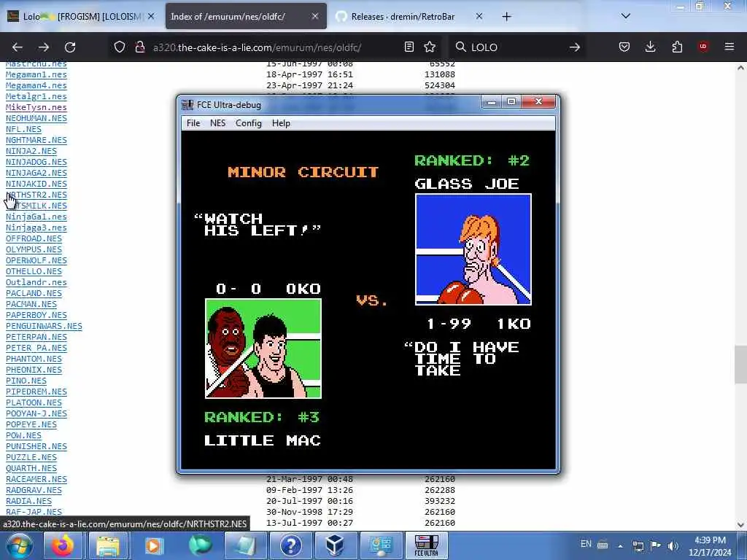Screen dimensions: 747x560
Task: Go forward with the browser forward arrow
Action: tap(44, 47)
